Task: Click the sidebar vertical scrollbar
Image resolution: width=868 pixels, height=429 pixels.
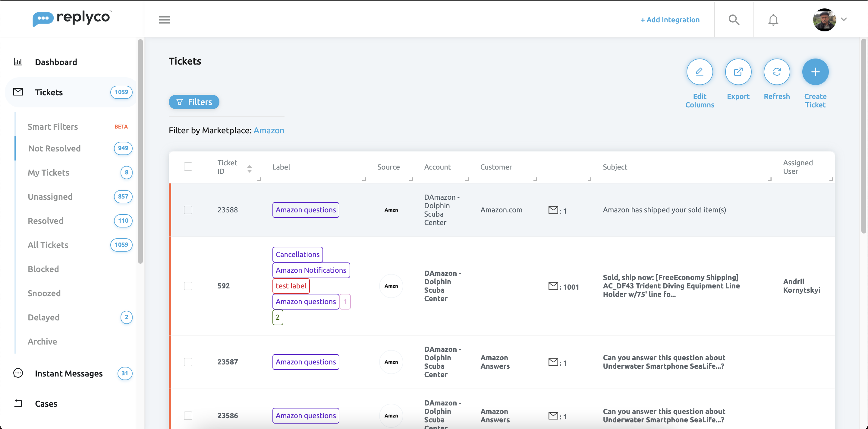Action: [140, 152]
